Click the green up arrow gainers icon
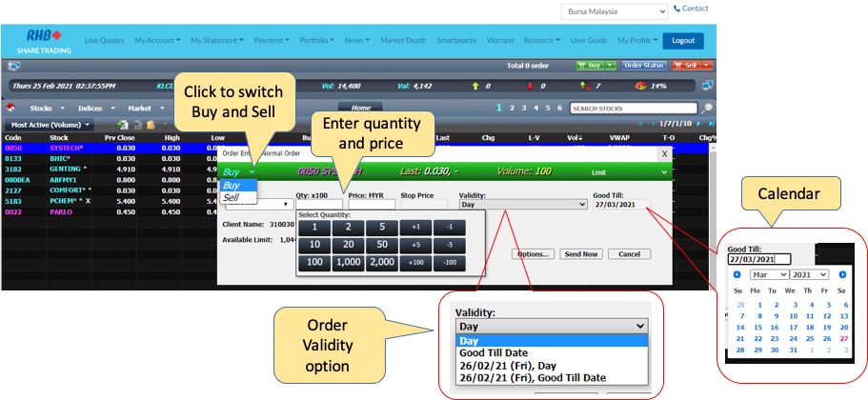Screen dimensions: 868x400 point(474,87)
